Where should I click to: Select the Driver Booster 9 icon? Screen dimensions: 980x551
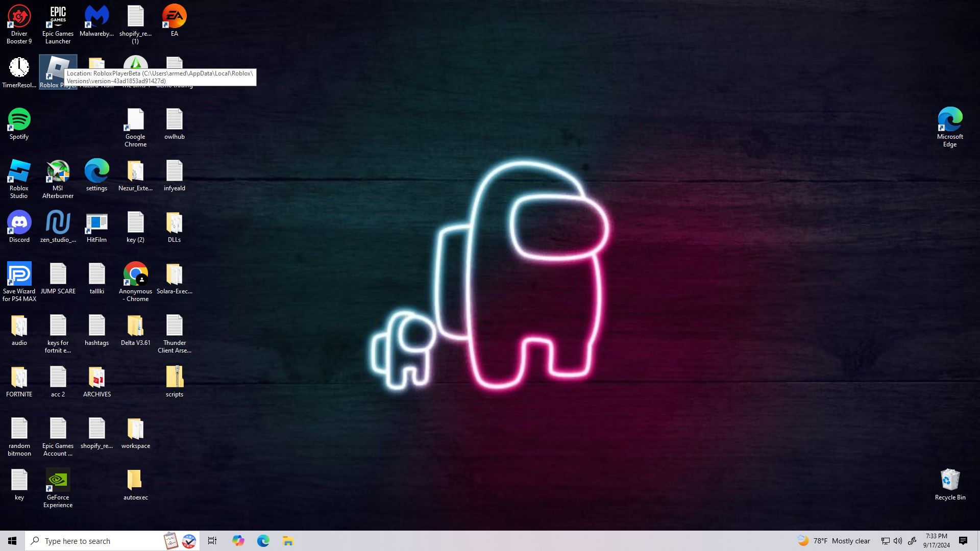(x=19, y=17)
